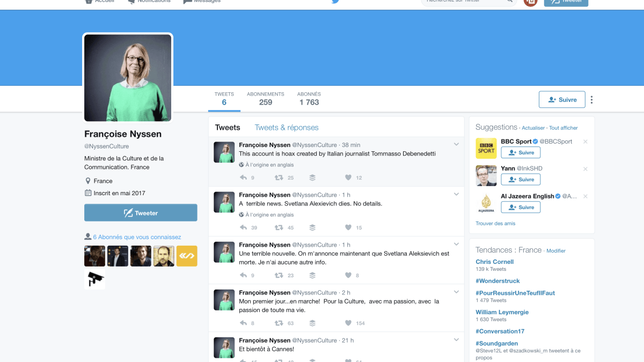
Task: Open stack icon on 'Mon premier jour' tweet
Action: tap(312, 323)
